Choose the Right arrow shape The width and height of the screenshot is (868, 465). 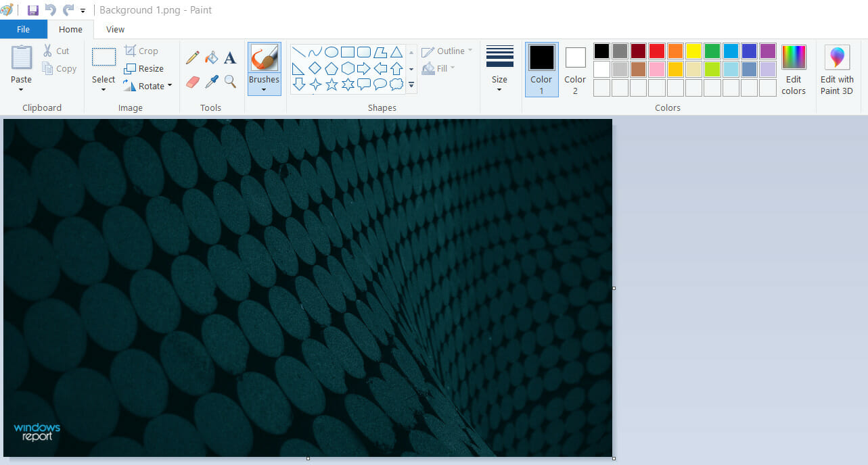pyautogui.click(x=364, y=68)
